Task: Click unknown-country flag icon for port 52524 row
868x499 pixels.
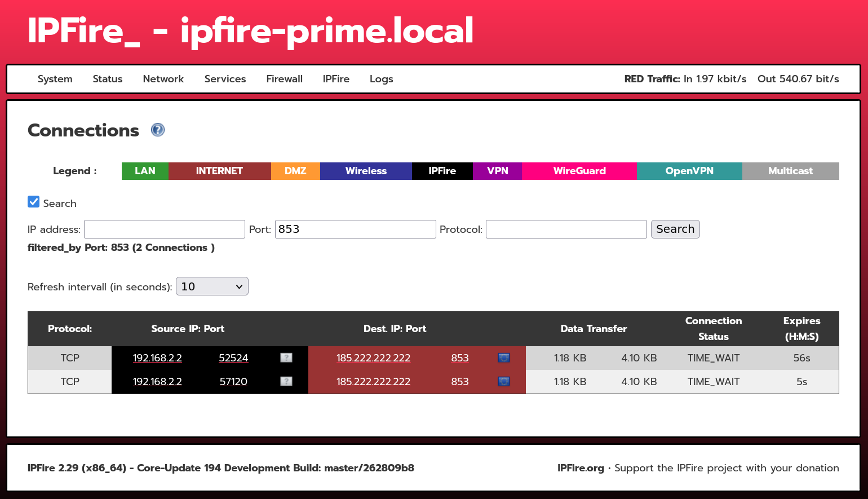Action: 286,357
